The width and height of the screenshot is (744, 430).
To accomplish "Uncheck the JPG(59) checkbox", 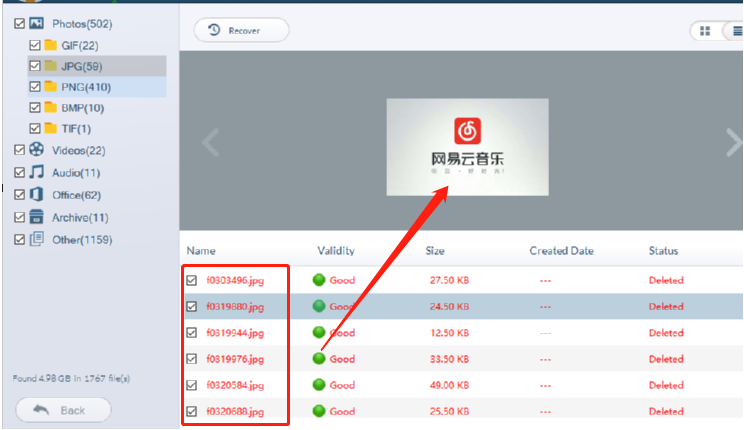I will [35, 65].
